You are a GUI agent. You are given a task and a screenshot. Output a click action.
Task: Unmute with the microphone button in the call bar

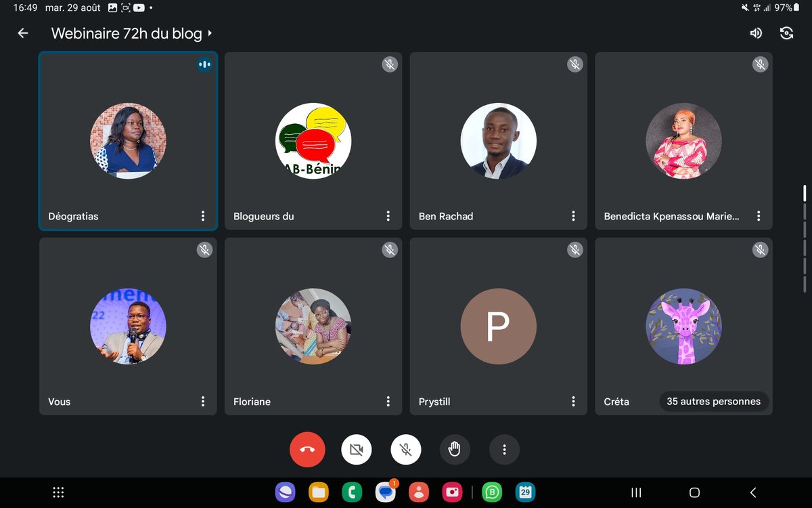[x=406, y=450]
